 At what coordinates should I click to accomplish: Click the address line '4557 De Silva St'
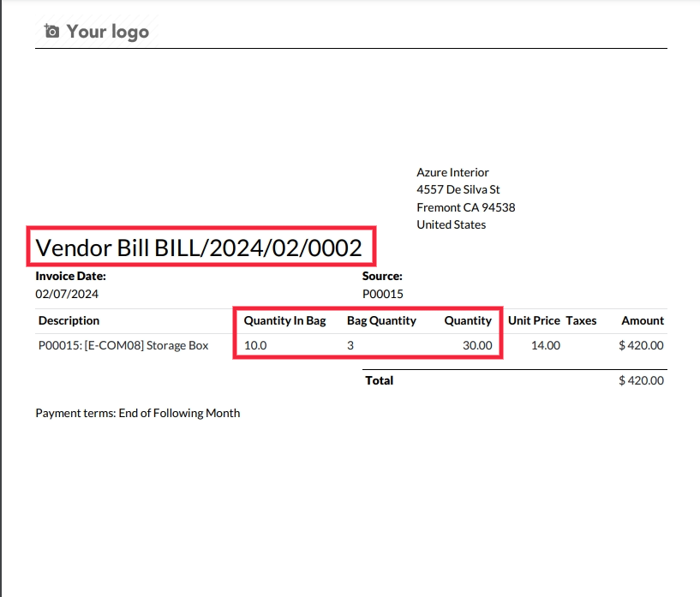point(458,189)
